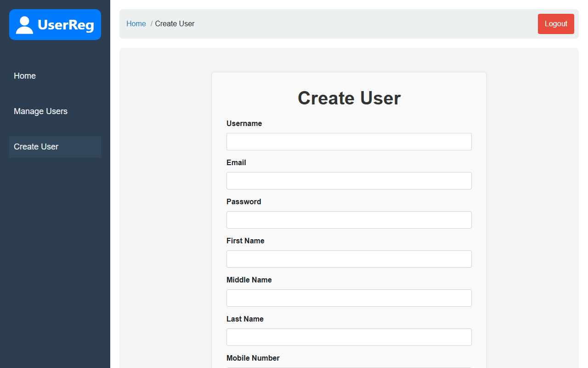Select Create User in the sidebar

pyautogui.click(x=55, y=147)
